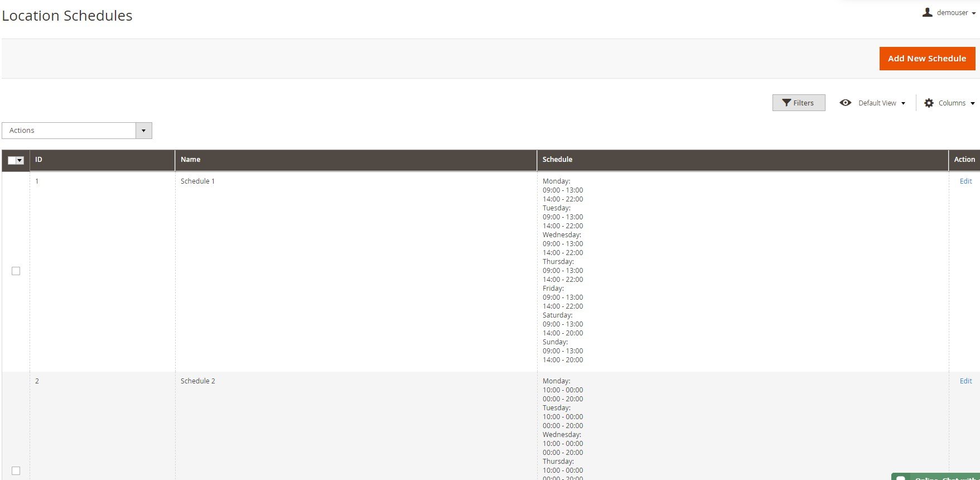Sort by Name column header
The height and width of the screenshot is (480, 980).
(356, 160)
